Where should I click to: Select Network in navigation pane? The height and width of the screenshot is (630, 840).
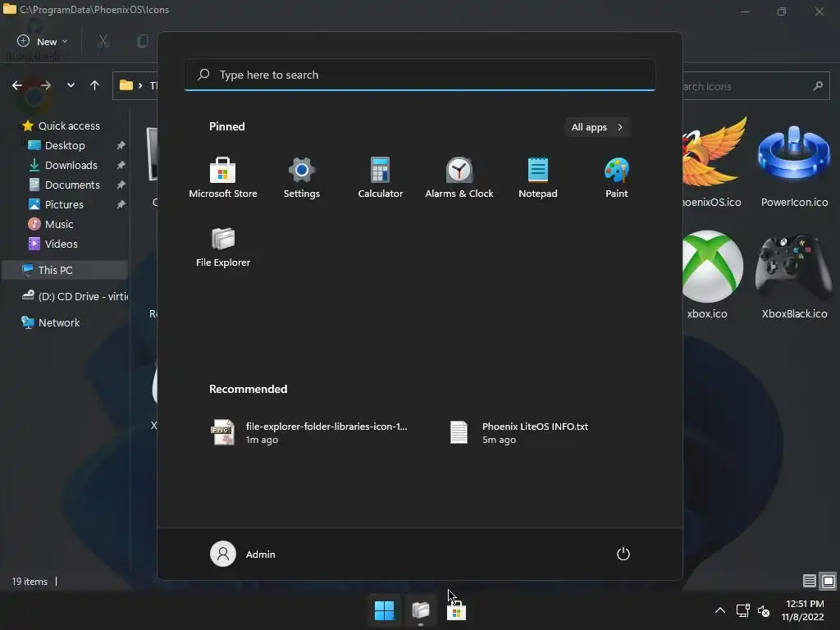(51, 322)
